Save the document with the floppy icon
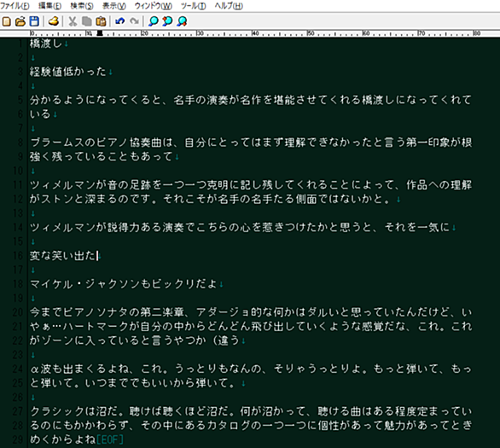Screen dimensions: 500x448 [34, 21]
